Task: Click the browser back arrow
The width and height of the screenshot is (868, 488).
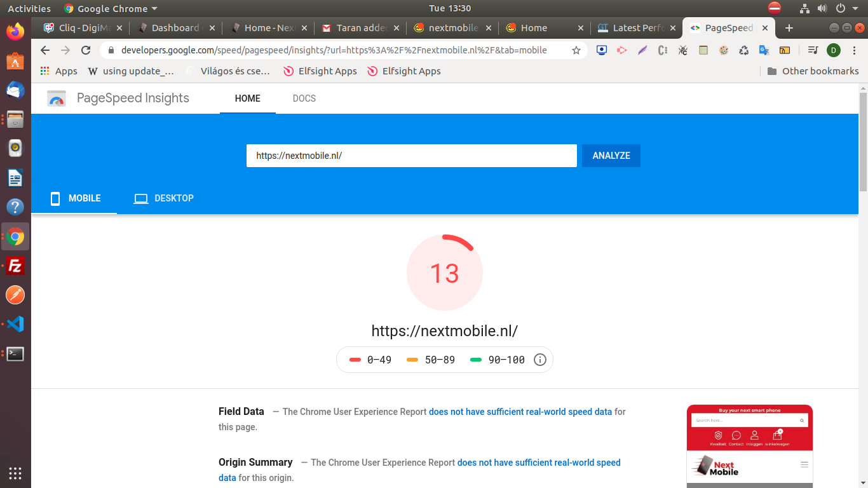Action: click(44, 50)
